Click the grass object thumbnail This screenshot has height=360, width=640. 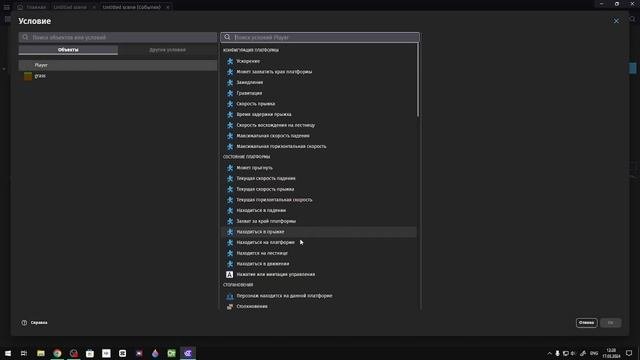pos(28,76)
